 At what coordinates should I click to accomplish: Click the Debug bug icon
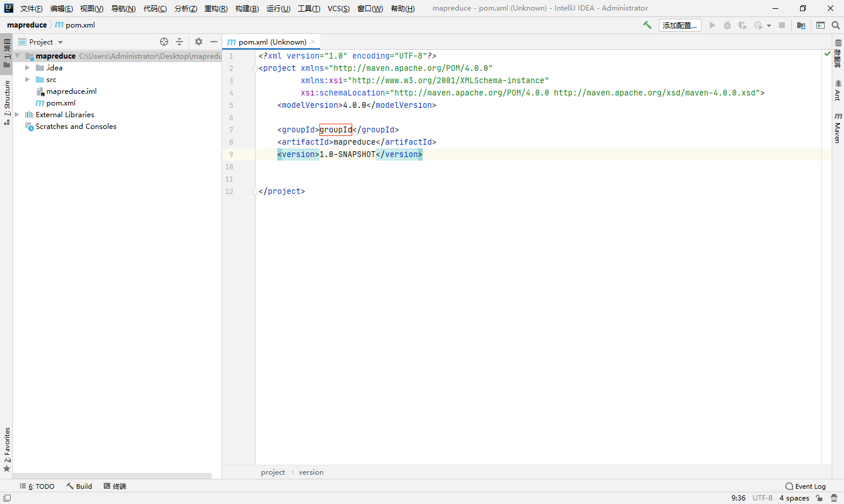[727, 25]
